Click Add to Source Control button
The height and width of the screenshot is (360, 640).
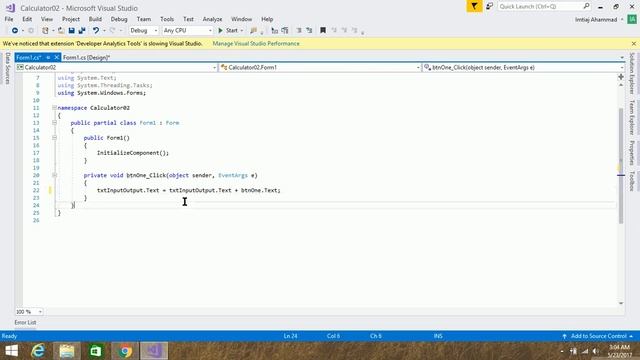pos(598,336)
